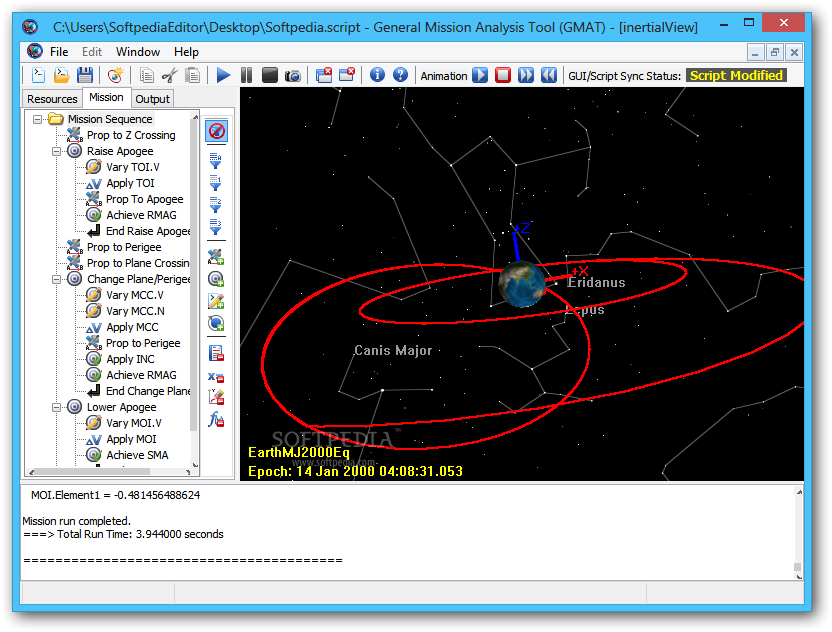Save the script with the floppy disk icon
The height and width of the screenshot is (632, 832).
tap(85, 75)
